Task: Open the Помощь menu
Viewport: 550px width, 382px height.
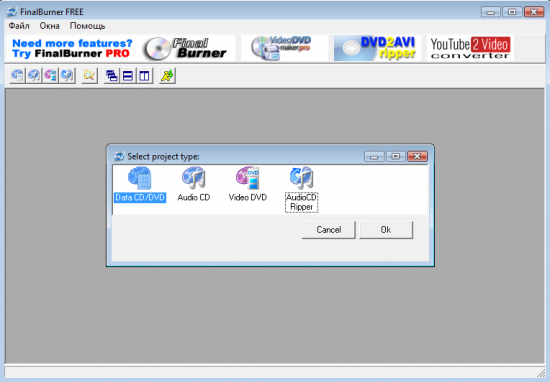Action: pyautogui.click(x=87, y=26)
